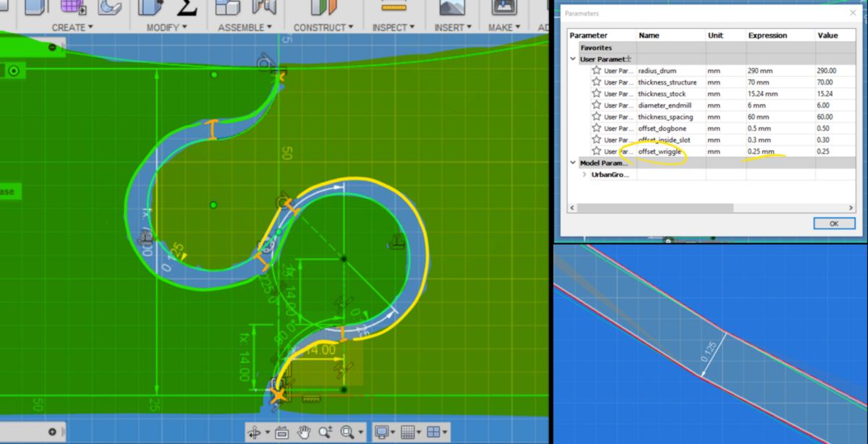
Task: Expand the UrbanGro... model parameter row
Action: pyautogui.click(x=584, y=174)
